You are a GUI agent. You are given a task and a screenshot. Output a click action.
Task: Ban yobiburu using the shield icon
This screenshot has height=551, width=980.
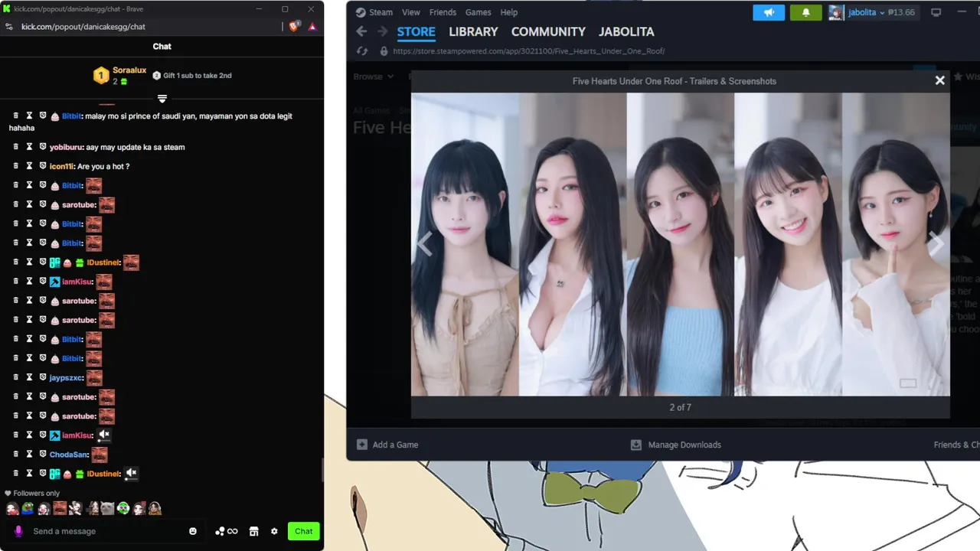43,146
